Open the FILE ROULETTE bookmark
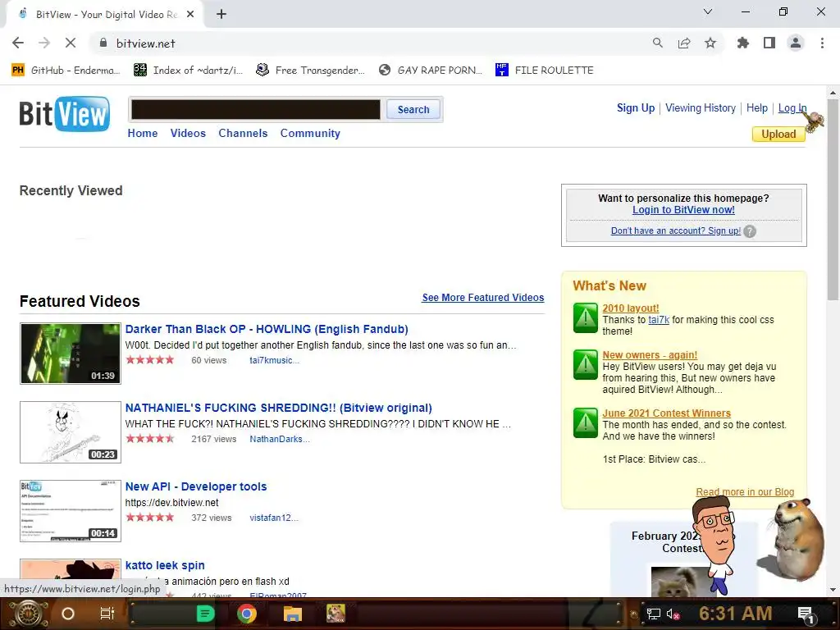 [545, 71]
